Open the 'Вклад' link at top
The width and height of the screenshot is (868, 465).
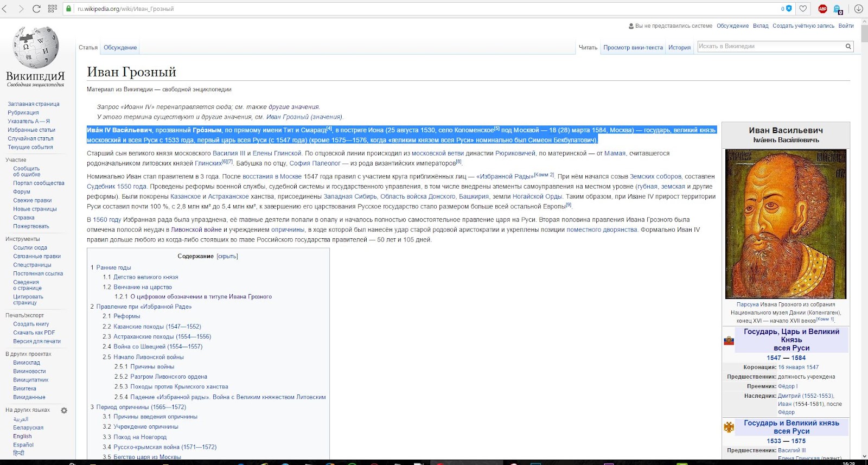[x=761, y=26]
